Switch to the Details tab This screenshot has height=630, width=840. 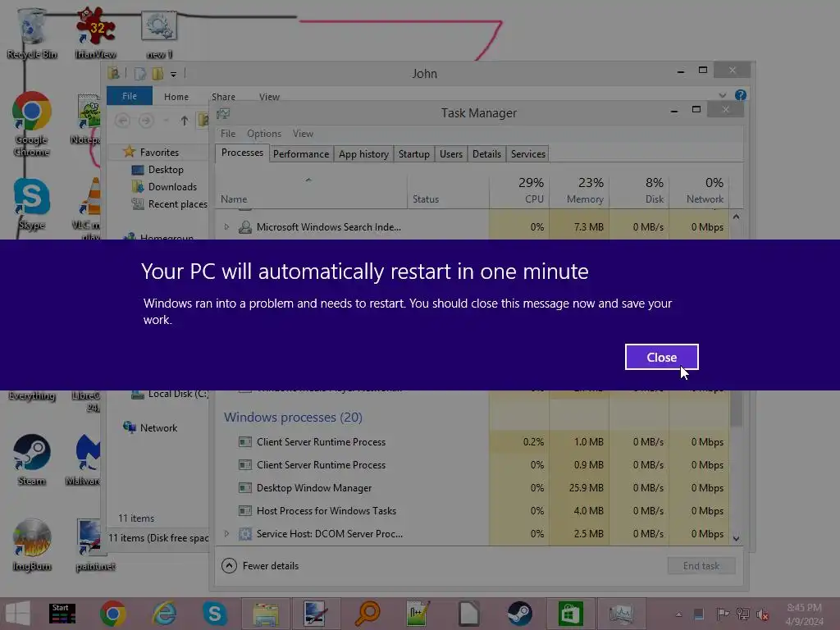click(486, 154)
